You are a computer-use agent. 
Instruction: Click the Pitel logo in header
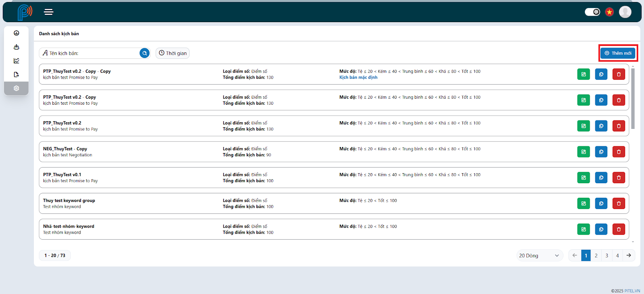click(25, 12)
